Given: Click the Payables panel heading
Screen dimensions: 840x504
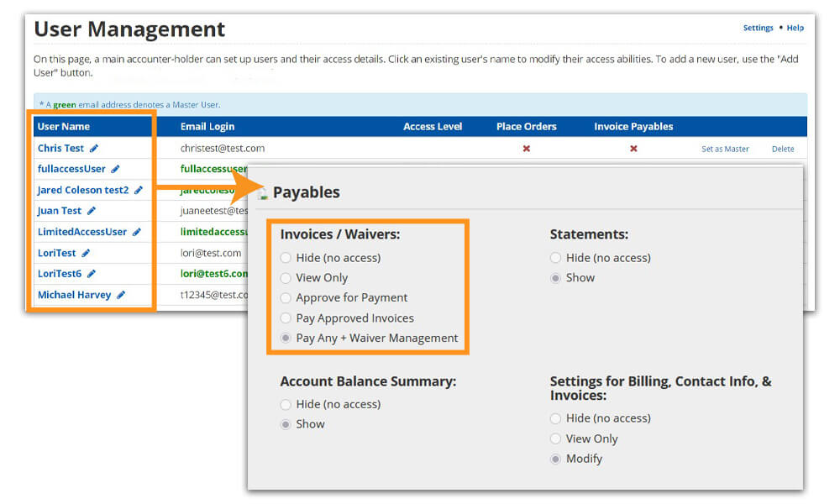Looking at the screenshot, I should (306, 192).
